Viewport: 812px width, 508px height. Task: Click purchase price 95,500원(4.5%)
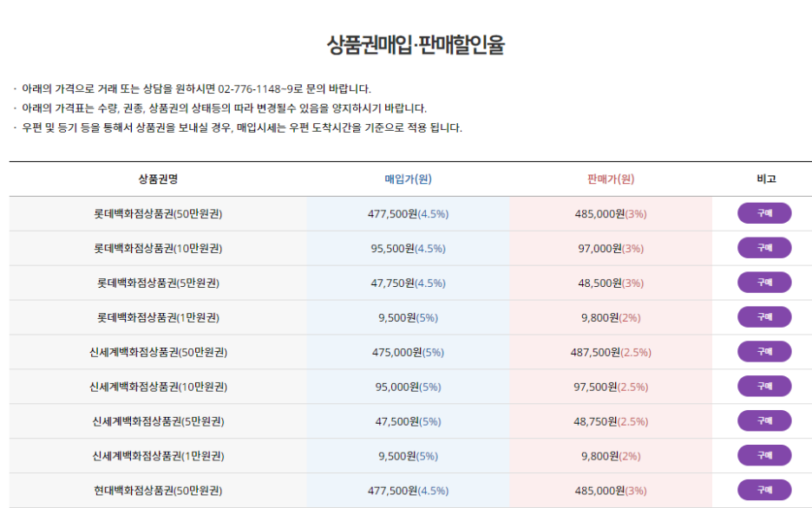[408, 248]
